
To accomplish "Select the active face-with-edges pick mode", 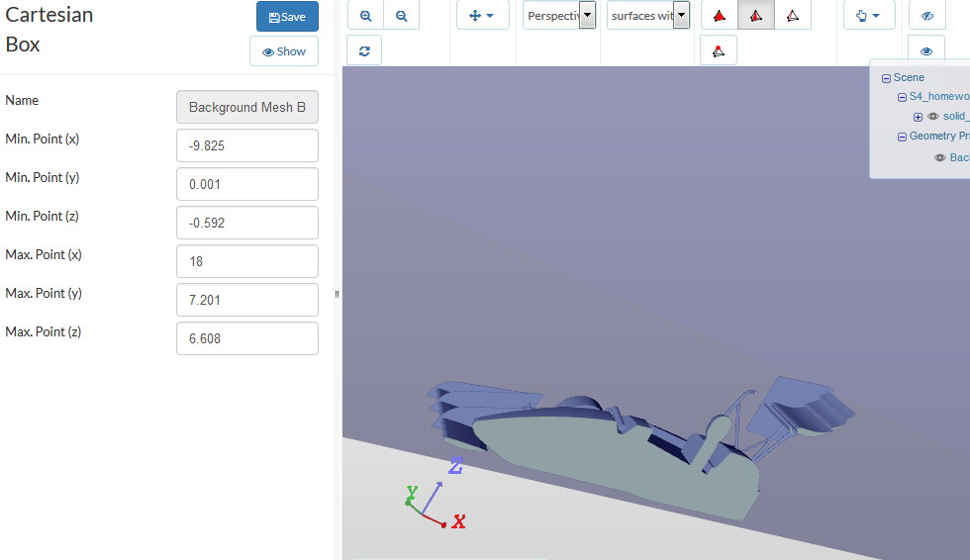I will [x=756, y=16].
